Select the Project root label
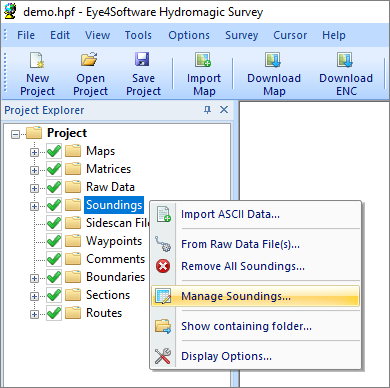 pyautogui.click(x=67, y=133)
